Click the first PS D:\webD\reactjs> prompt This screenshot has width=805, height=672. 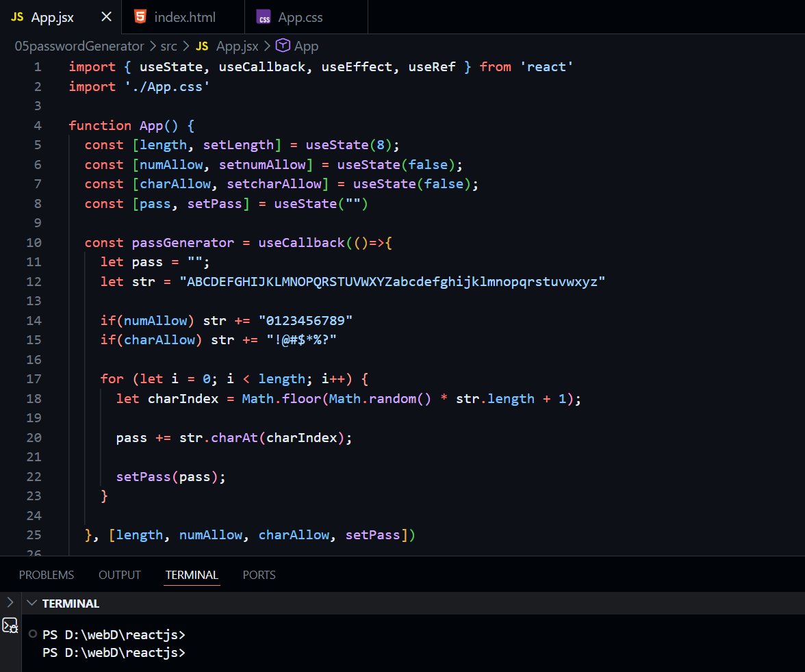(x=114, y=634)
